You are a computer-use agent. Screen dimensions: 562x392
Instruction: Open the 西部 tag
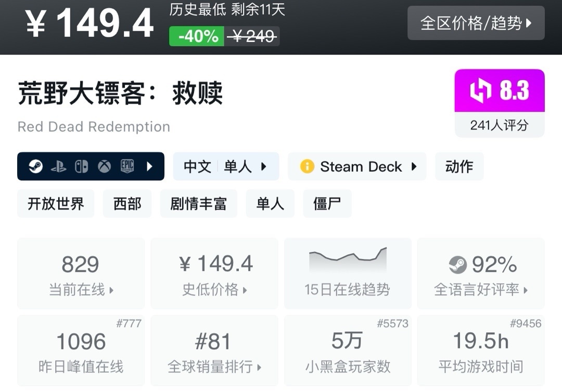tap(127, 203)
